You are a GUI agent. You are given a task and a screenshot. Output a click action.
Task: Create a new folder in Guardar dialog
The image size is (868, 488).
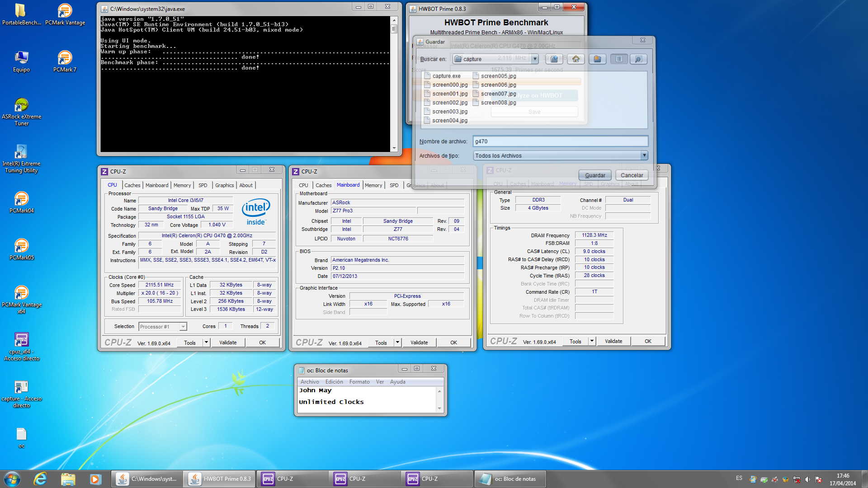click(x=597, y=59)
